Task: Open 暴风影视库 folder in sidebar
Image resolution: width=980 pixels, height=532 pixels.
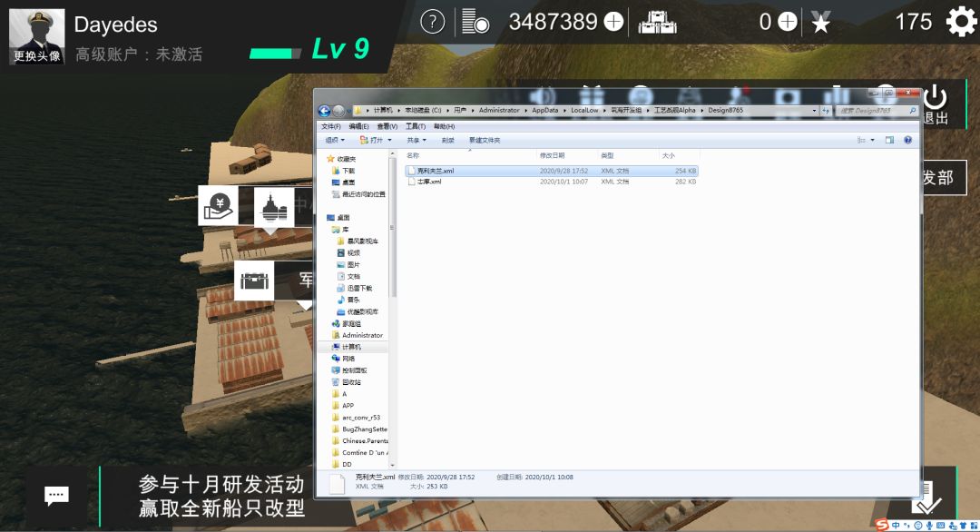Action: coord(358,241)
